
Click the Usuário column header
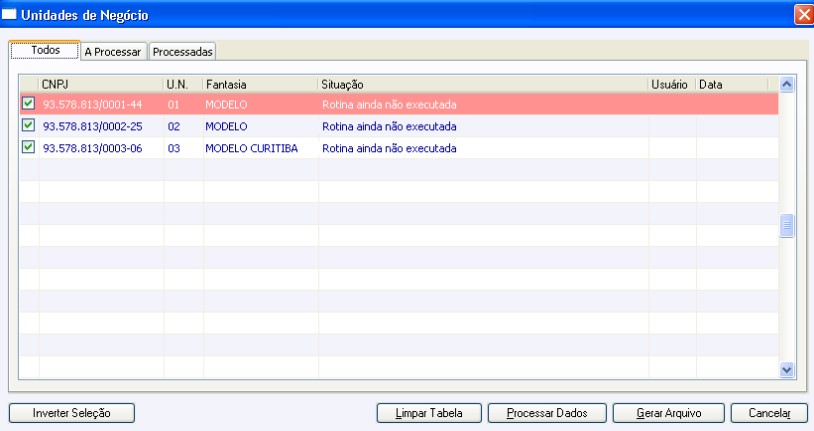click(672, 84)
